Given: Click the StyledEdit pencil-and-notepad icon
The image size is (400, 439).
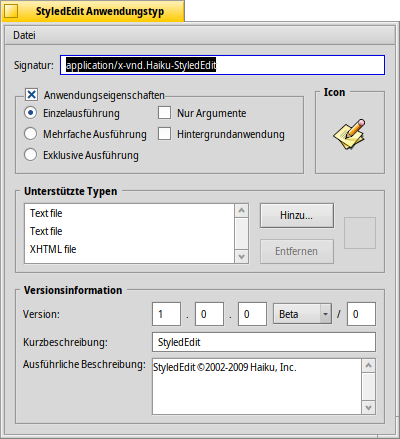Looking at the screenshot, I should [x=349, y=134].
